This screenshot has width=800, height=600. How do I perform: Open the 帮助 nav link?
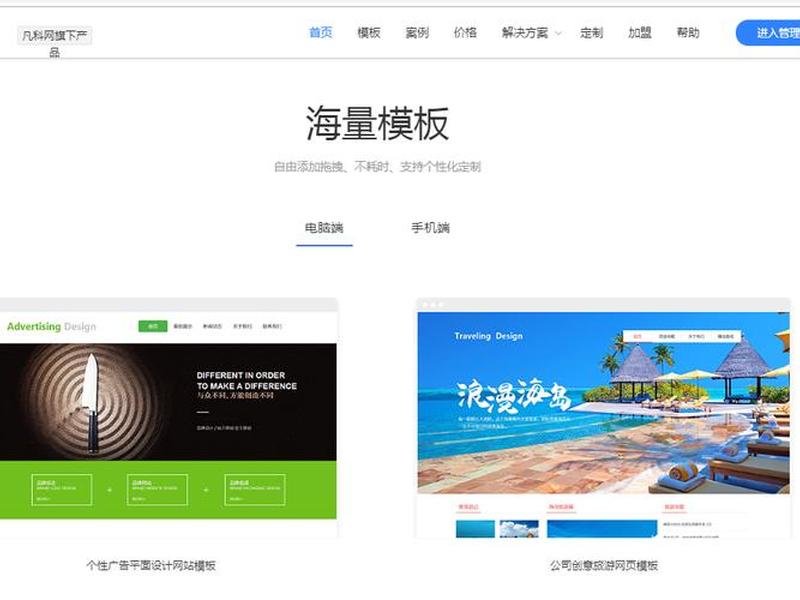pyautogui.click(x=688, y=33)
